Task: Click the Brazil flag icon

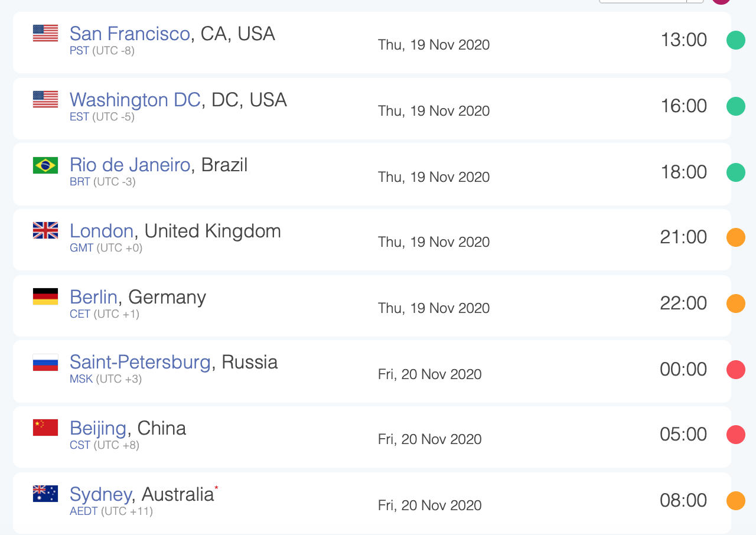Action: click(x=45, y=165)
